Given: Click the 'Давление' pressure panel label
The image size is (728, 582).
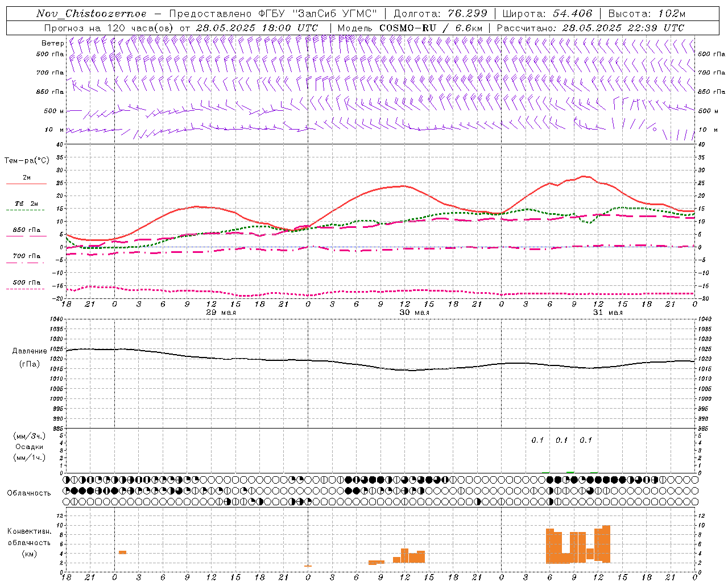Looking at the screenshot, I should [x=29, y=351].
